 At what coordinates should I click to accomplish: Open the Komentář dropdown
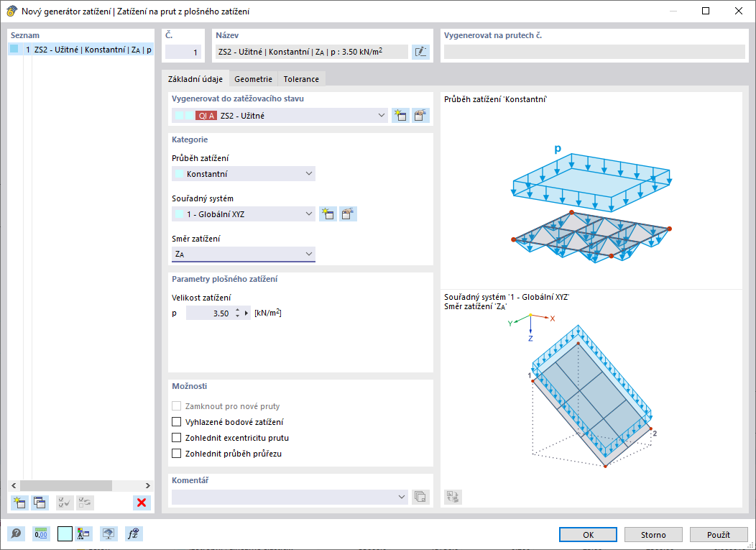(x=290, y=497)
